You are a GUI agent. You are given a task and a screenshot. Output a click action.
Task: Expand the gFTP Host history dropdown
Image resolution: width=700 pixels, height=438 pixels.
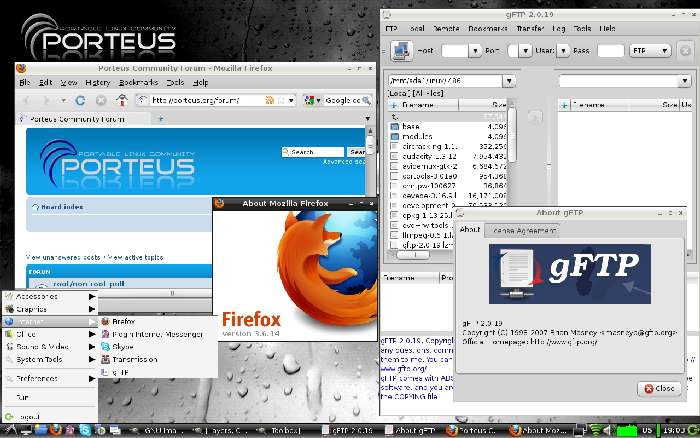(475, 50)
